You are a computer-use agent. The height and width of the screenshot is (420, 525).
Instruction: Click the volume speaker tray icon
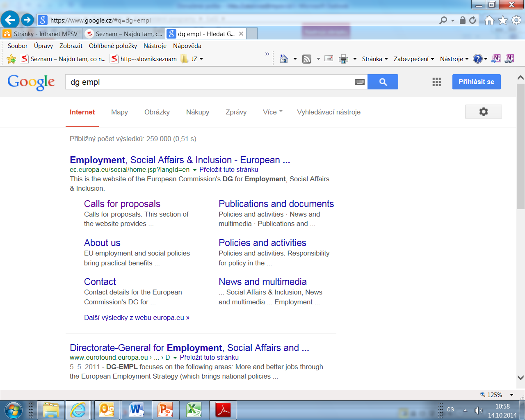coord(478,410)
